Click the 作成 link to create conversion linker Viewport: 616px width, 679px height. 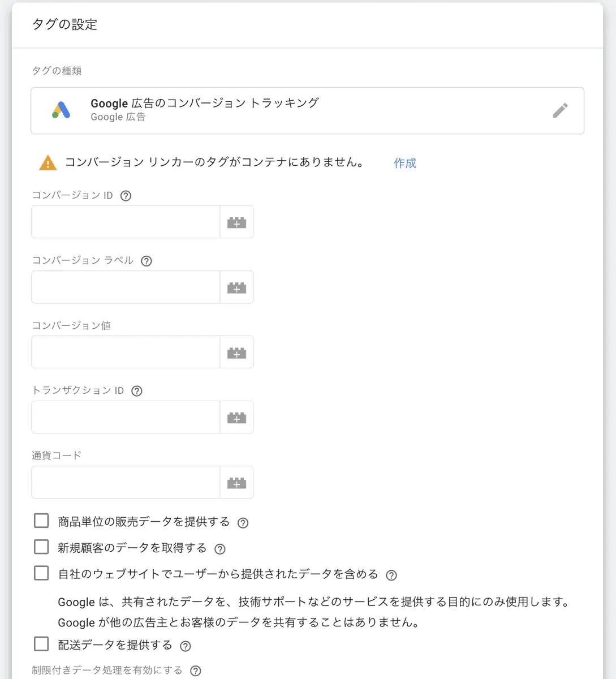405,163
